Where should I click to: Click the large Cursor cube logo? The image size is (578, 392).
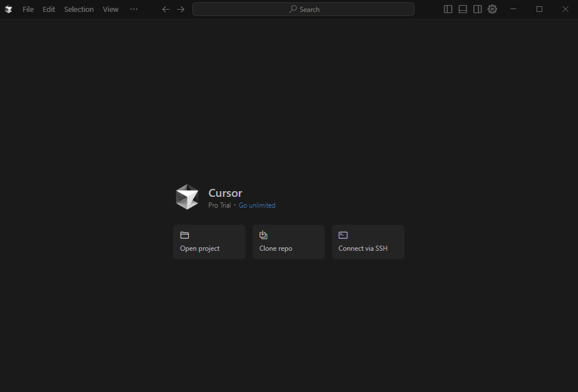point(187,197)
